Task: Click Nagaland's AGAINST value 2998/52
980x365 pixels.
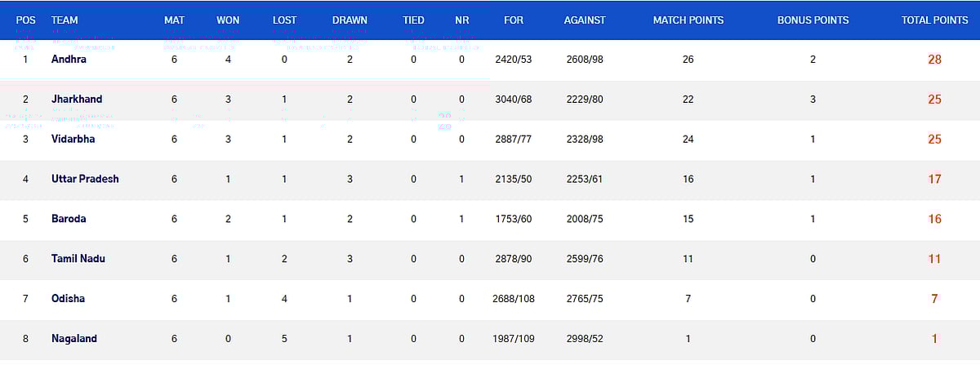Action: (584, 339)
